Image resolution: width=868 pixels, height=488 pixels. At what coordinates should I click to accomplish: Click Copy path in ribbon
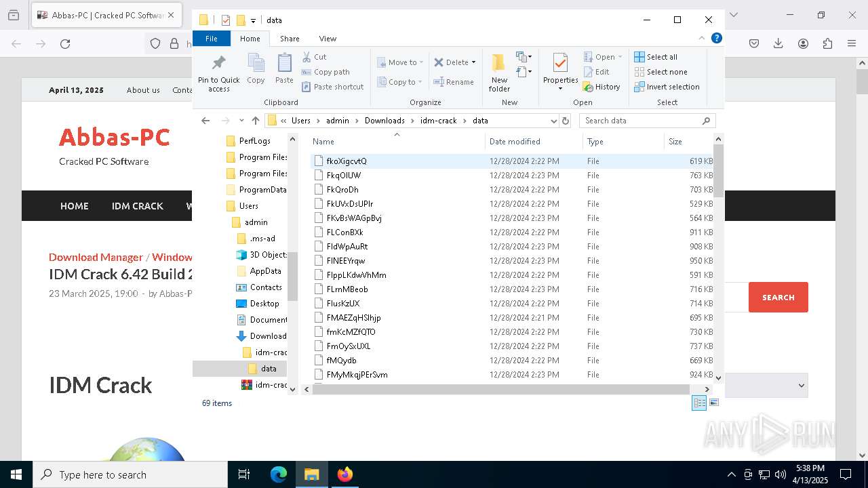[x=325, y=72]
